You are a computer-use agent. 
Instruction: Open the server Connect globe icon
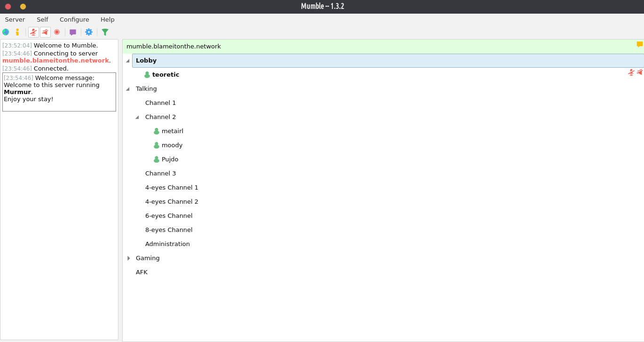[6, 32]
